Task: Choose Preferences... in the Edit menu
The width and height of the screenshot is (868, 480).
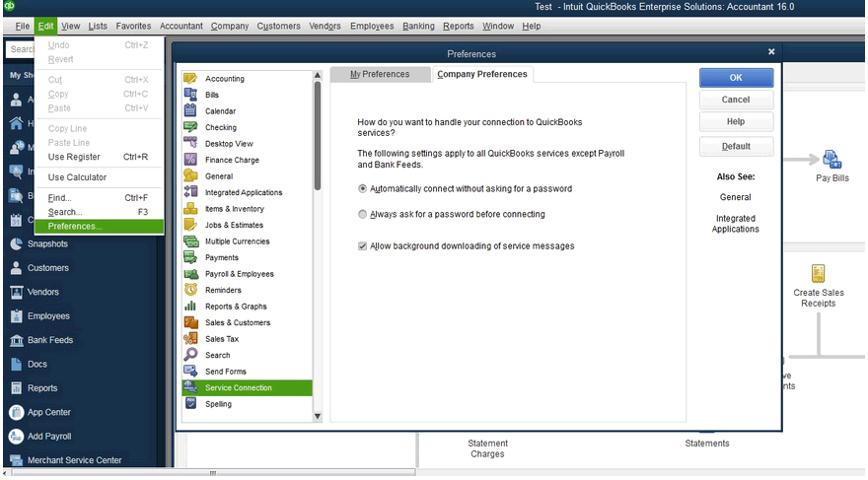Action: tap(99, 226)
